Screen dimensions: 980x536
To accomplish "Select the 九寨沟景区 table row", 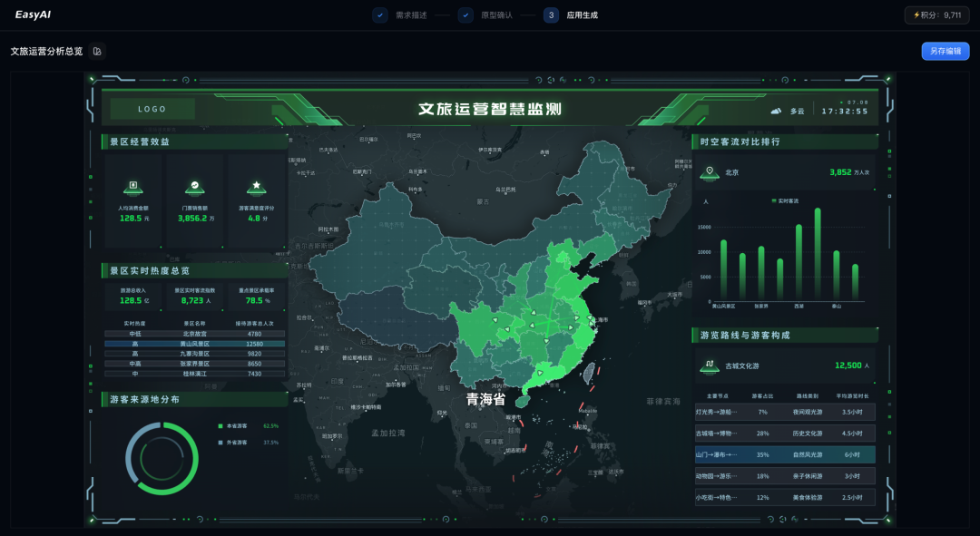I will (x=194, y=354).
